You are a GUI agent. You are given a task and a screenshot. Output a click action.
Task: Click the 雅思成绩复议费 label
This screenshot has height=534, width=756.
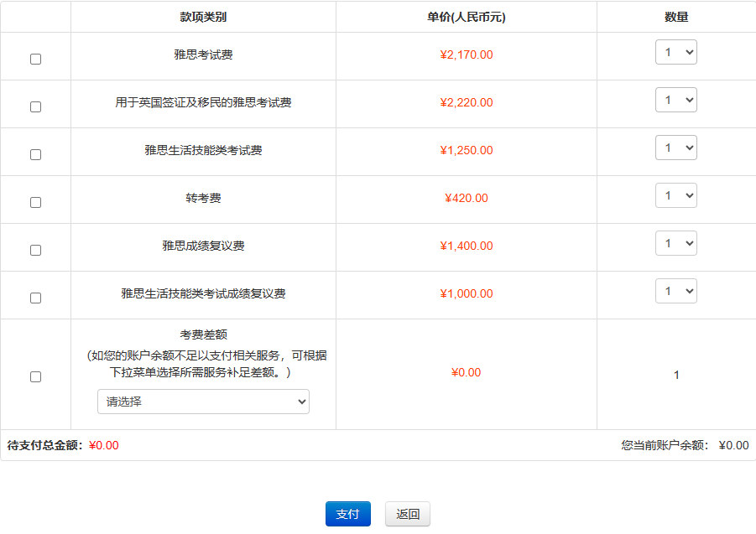203,246
